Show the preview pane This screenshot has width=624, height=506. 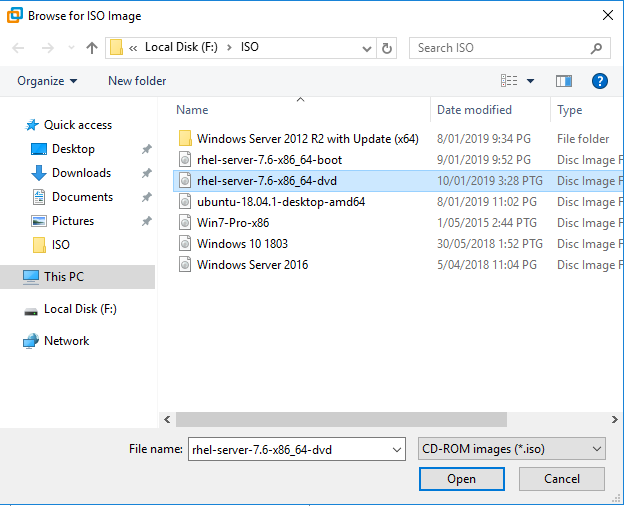pos(564,81)
